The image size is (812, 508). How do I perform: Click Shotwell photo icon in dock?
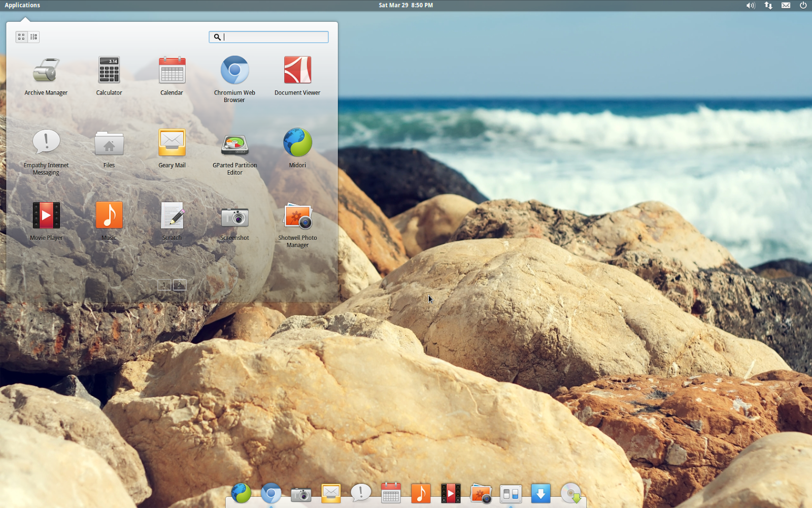481,493
